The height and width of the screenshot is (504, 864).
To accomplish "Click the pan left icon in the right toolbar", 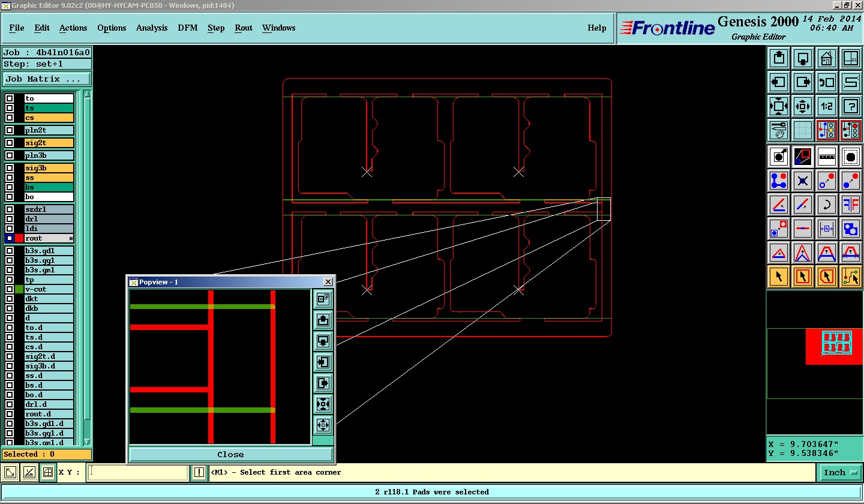I will point(779,82).
